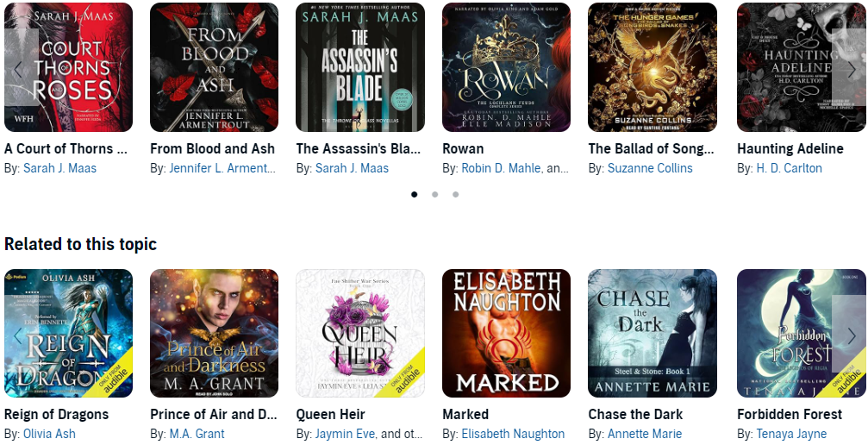Select the third carousel pagination dot
Screen dimensions: 868x445
[455, 195]
